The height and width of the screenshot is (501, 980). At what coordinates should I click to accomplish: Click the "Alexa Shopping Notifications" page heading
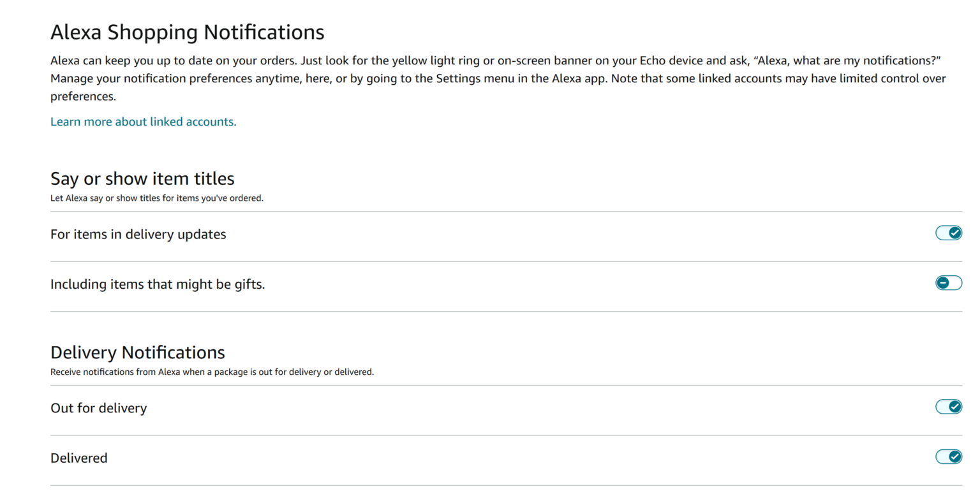tap(187, 32)
